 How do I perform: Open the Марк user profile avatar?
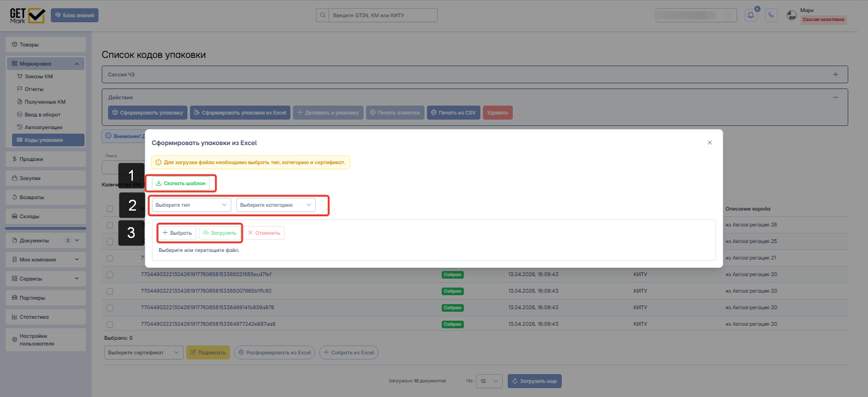click(792, 15)
